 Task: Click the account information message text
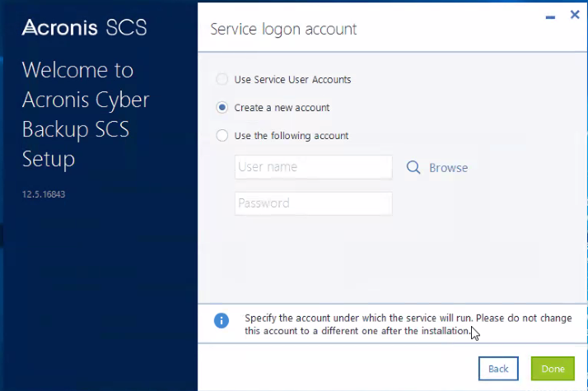pyautogui.click(x=408, y=324)
